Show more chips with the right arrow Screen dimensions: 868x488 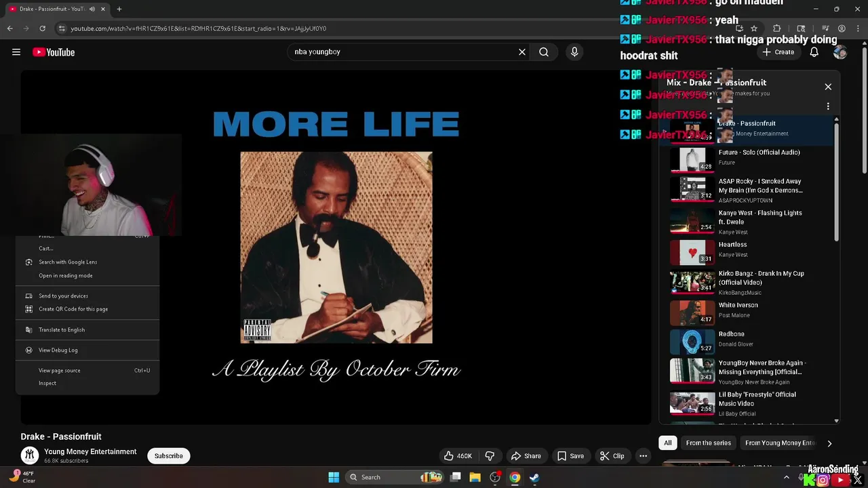[x=829, y=443]
